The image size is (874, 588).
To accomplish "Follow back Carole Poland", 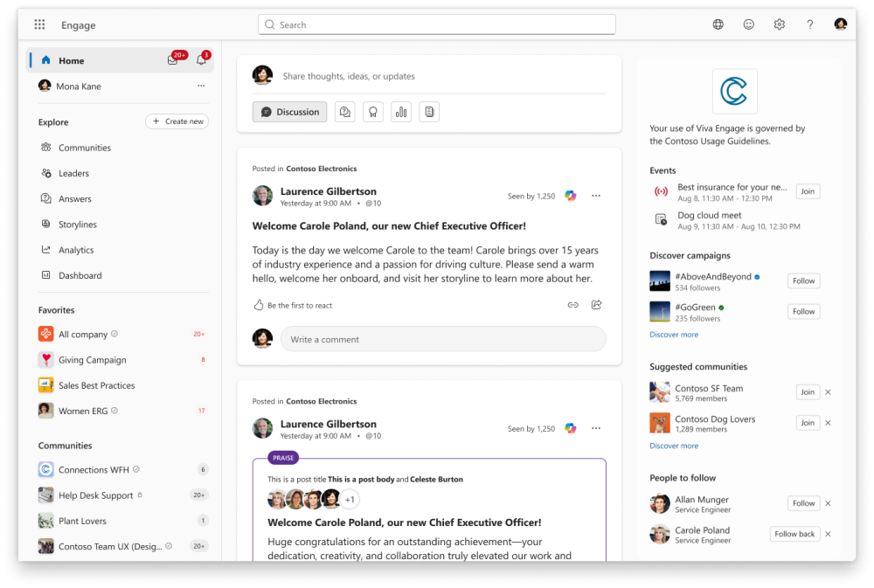I will point(794,534).
